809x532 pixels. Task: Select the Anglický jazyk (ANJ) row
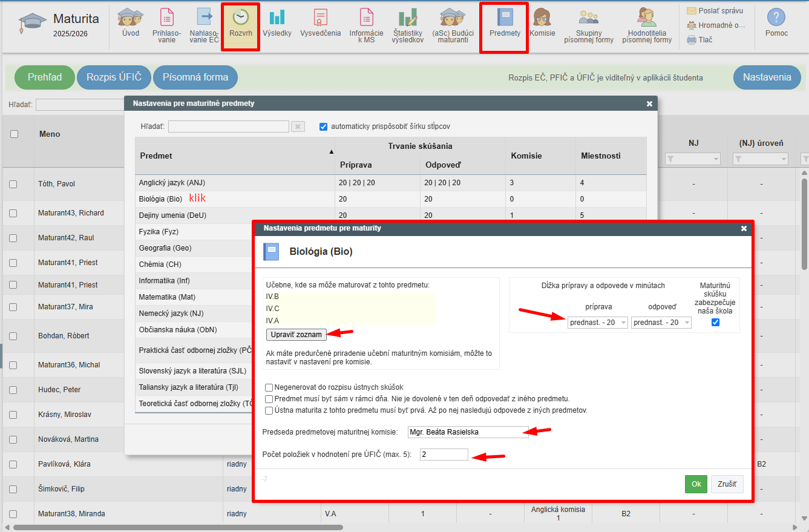click(x=390, y=183)
